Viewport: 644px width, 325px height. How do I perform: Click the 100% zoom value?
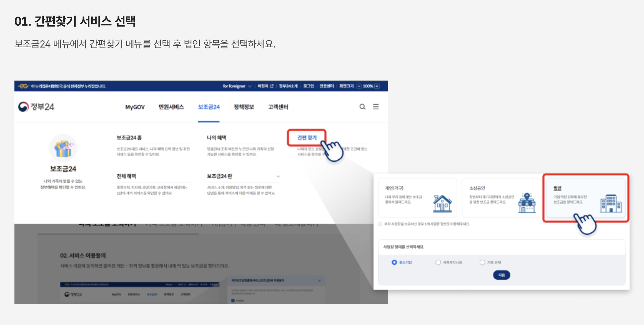click(x=368, y=86)
